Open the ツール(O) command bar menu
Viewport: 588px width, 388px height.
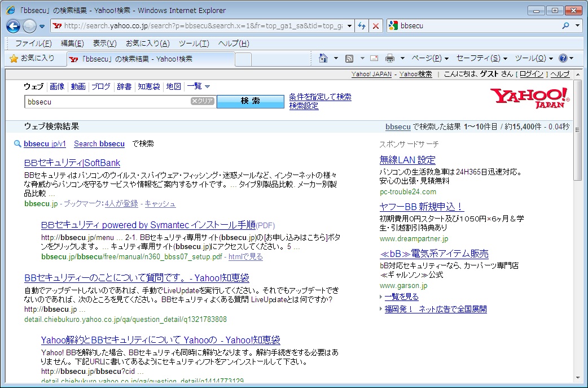[534, 58]
